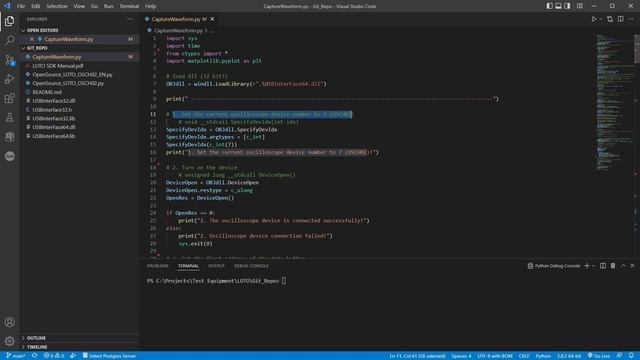Click Select Postgres Server in status bar
Image resolution: width=640 pixels, height=360 pixels.
[109, 356]
